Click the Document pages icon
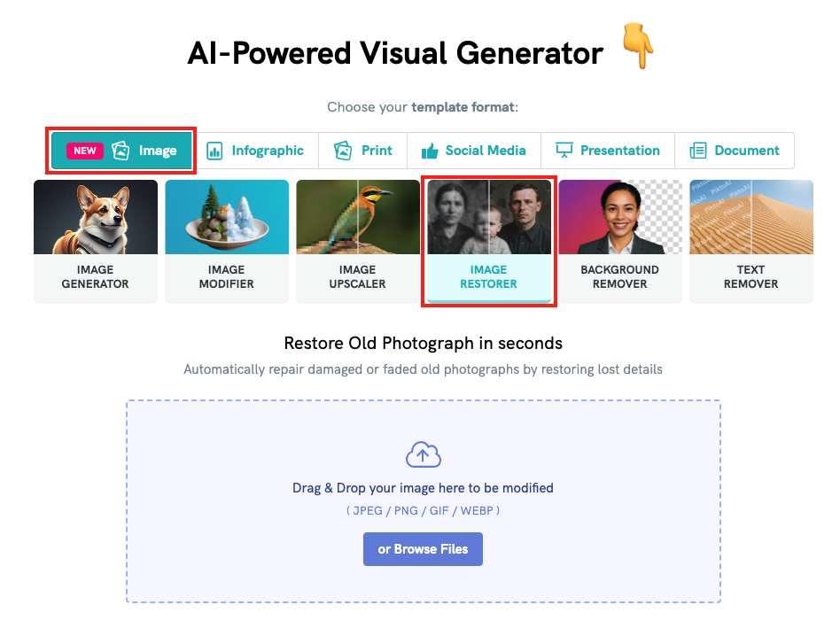 click(x=698, y=151)
